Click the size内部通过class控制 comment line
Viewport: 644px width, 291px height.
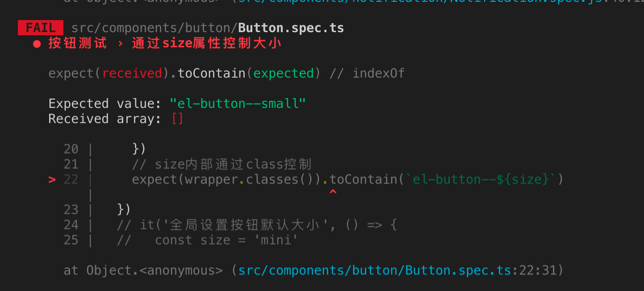pos(222,164)
